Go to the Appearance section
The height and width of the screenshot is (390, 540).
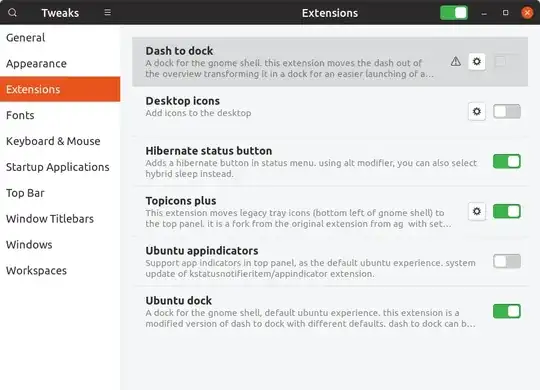click(60, 63)
